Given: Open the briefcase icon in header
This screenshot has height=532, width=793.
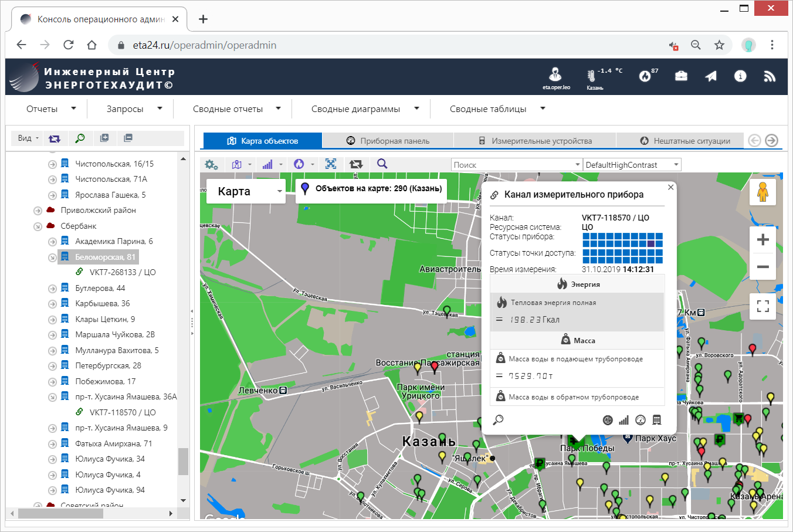Looking at the screenshot, I should [x=681, y=76].
